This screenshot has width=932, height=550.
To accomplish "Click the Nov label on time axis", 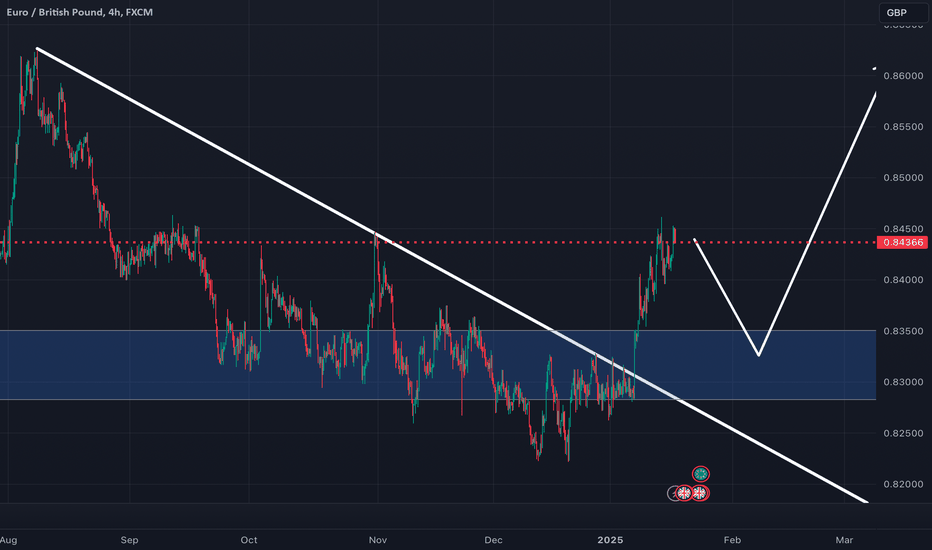I will [x=377, y=540].
